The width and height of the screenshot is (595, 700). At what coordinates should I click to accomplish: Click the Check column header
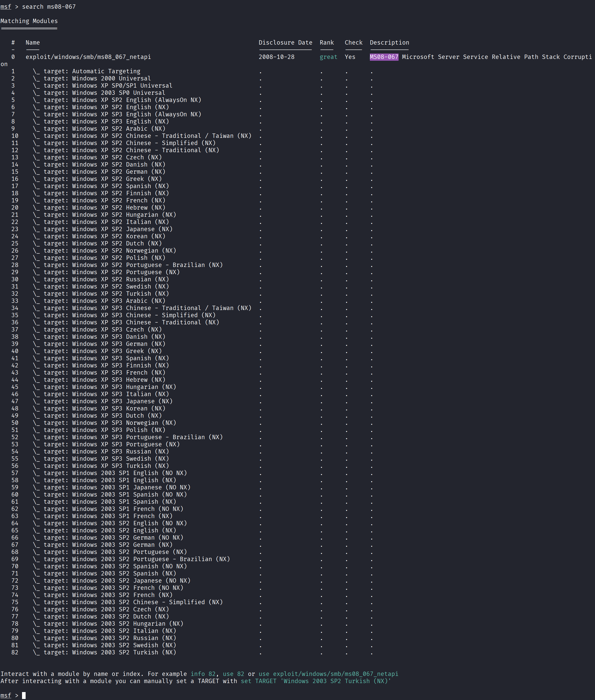coord(353,43)
